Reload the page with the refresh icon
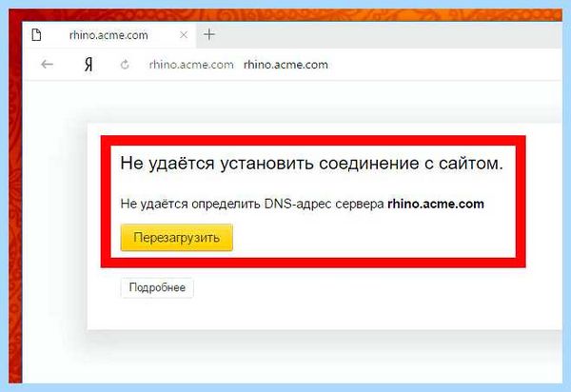 125,65
